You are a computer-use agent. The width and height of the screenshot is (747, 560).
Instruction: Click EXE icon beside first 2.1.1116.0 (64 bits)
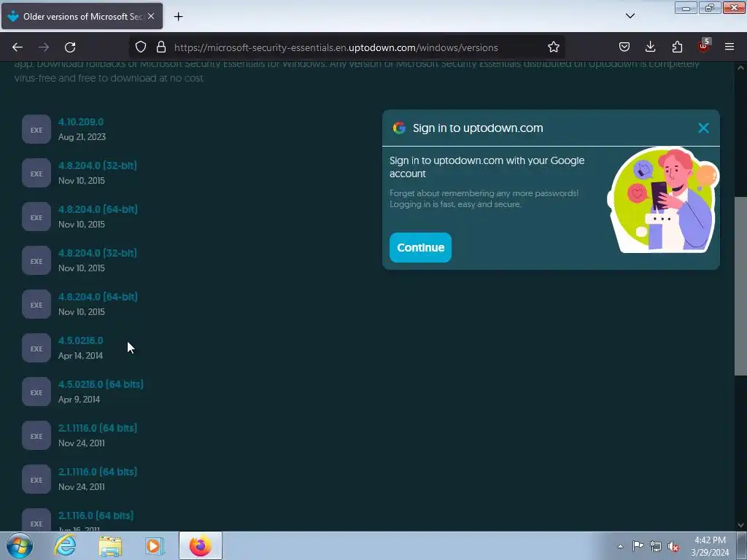[x=36, y=436]
